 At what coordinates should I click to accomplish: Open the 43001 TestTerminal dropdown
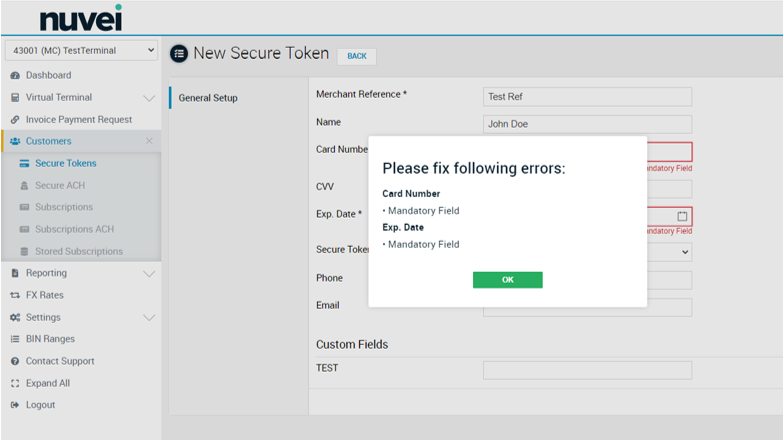click(81, 50)
